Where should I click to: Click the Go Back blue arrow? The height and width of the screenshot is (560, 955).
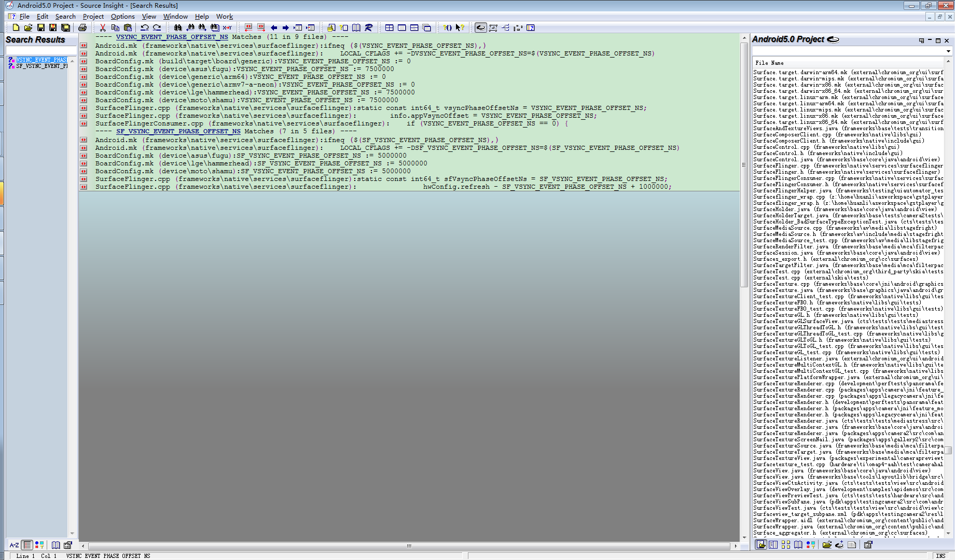click(x=274, y=27)
